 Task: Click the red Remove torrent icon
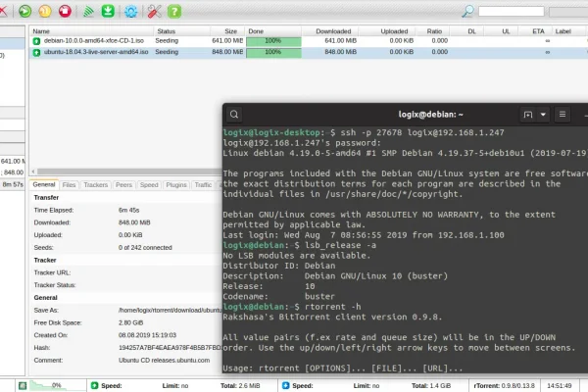click(x=3, y=11)
